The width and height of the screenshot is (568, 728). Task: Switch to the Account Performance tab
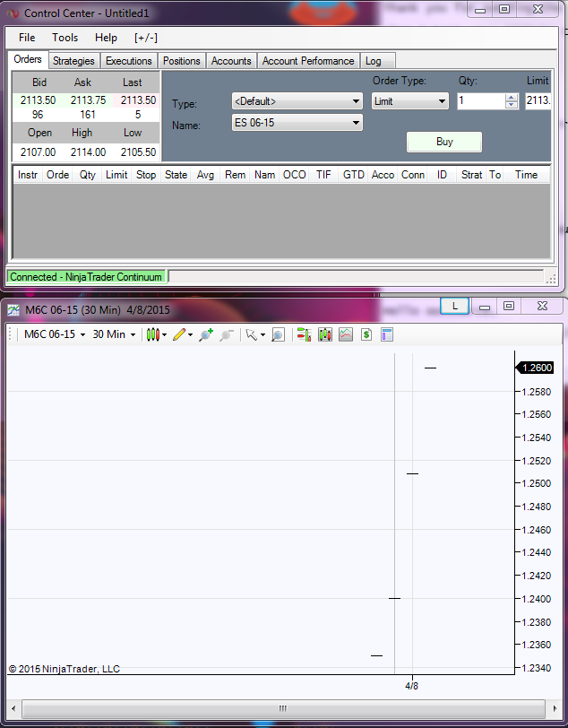pyautogui.click(x=308, y=61)
